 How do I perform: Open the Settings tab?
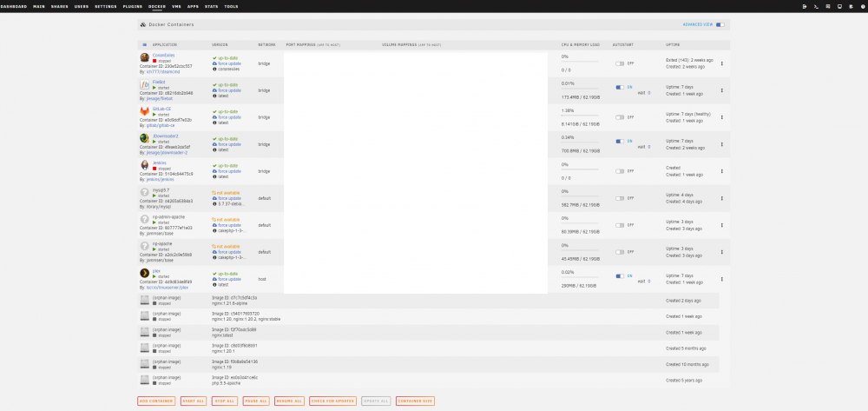[x=106, y=7]
